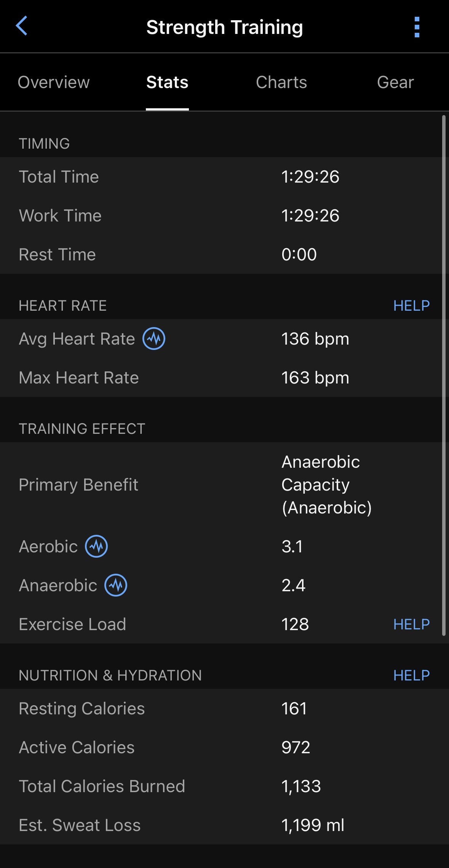The height and width of the screenshot is (868, 449).
Task: Tap the back arrow icon
Action: [x=22, y=26]
